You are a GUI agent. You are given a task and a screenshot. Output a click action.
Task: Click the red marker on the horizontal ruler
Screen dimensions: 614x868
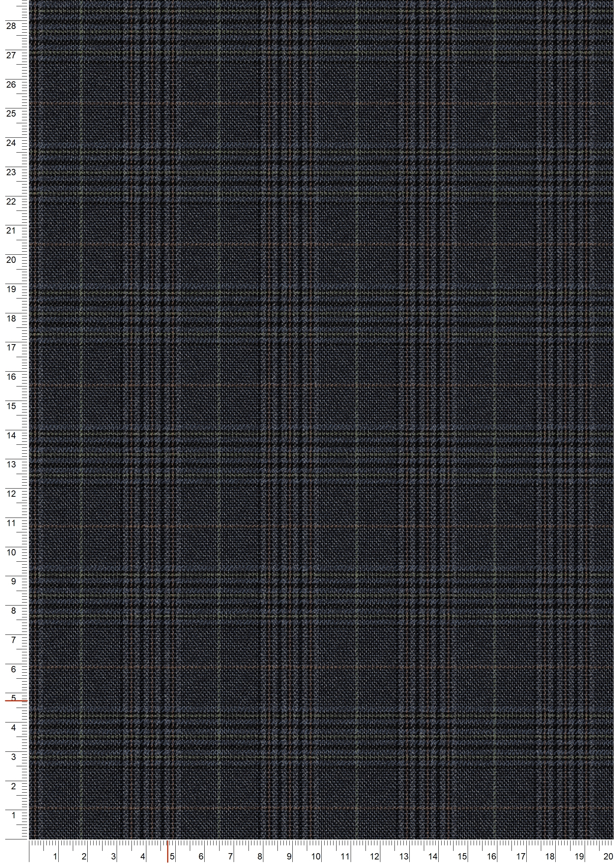click(168, 852)
